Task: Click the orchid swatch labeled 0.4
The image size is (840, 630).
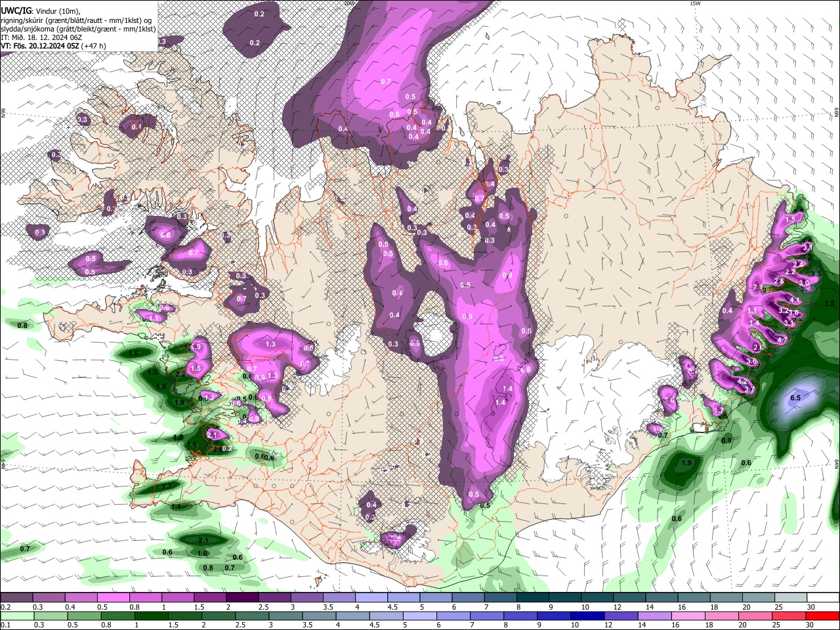Action: point(81,598)
